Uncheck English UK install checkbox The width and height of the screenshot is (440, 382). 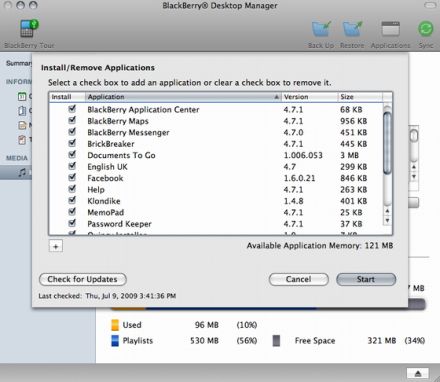pyautogui.click(x=72, y=166)
